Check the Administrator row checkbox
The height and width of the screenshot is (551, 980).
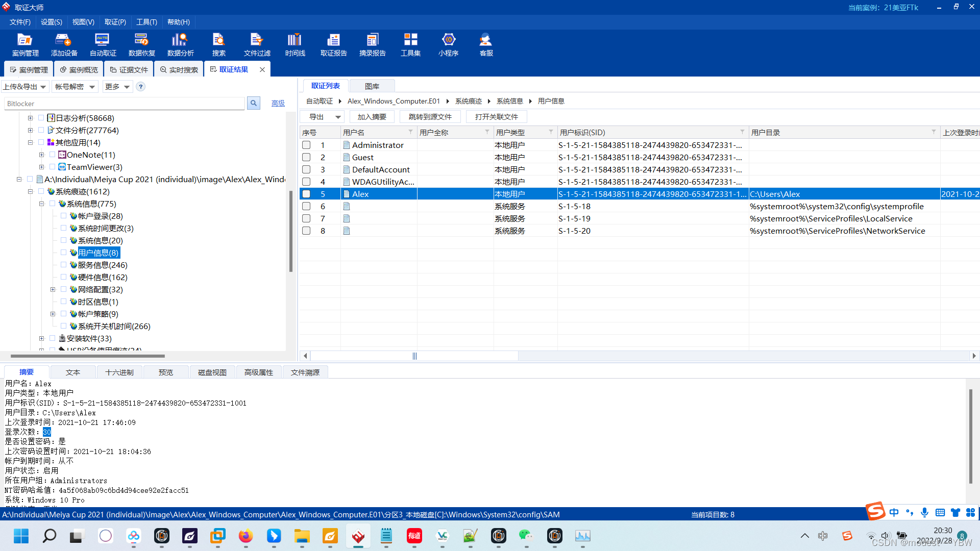(306, 145)
